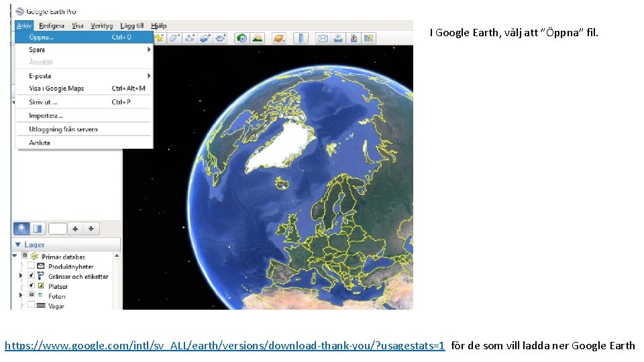Show historical imagery clock icon
Viewport: 644px width, 362px height.
pyautogui.click(x=241, y=38)
